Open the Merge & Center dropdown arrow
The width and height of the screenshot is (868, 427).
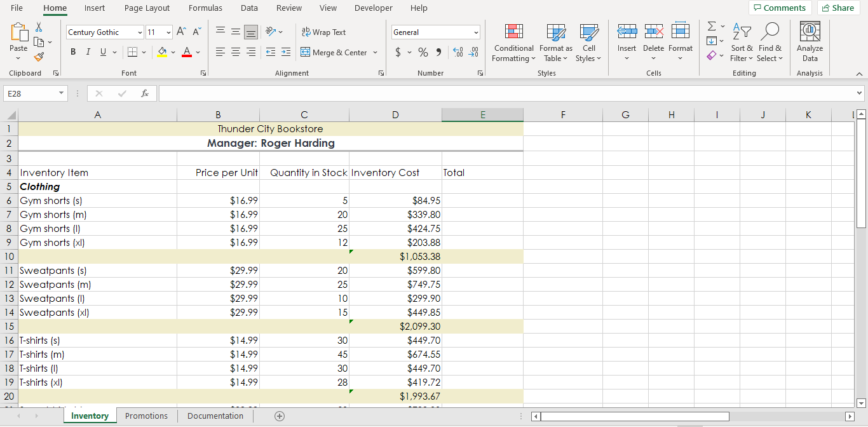(375, 53)
